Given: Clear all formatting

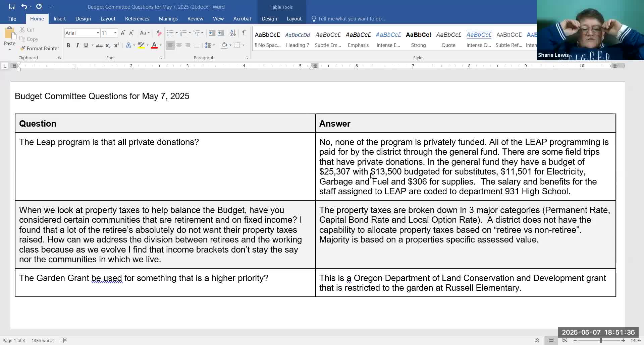Looking at the screenshot, I should 159,33.
